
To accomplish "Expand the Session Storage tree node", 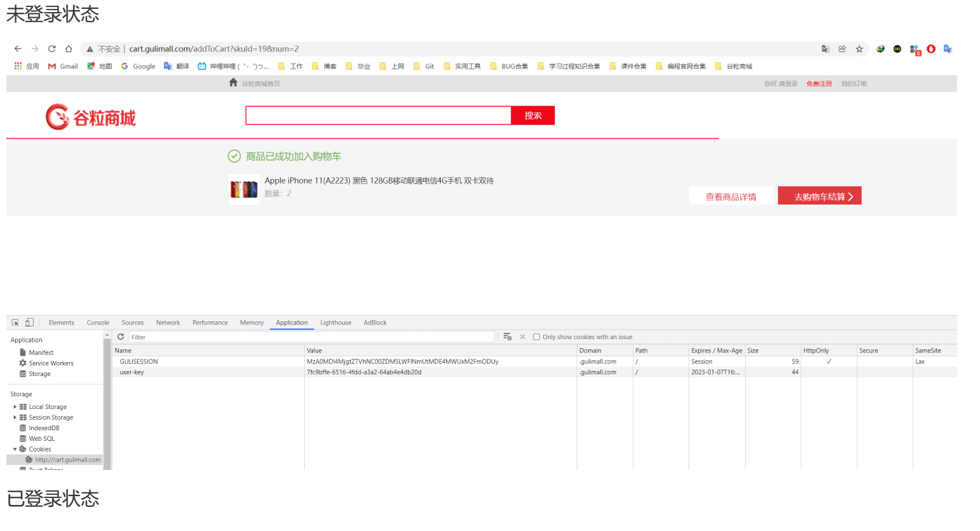I will click(15, 417).
